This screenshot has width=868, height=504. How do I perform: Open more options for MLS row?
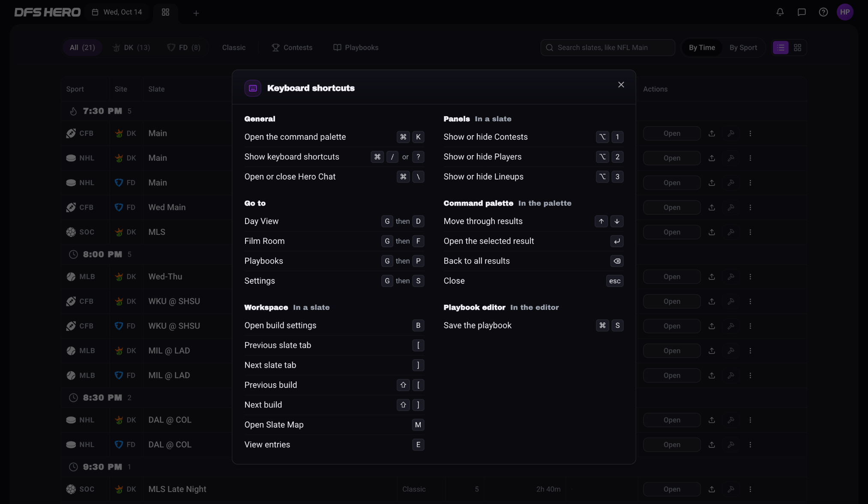pyautogui.click(x=750, y=232)
